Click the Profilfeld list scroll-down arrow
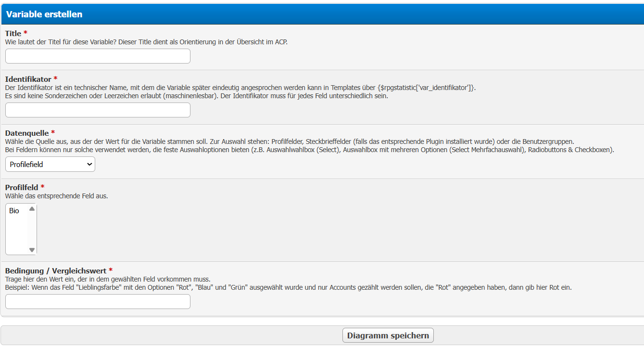This screenshot has height=361, width=644. 32,250
